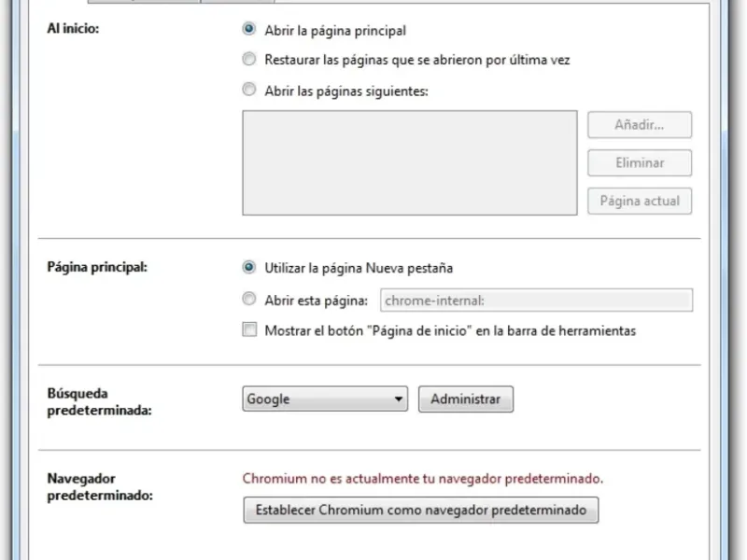
Task: Choose the 'Abrir esta página' radio button
Action: tap(249, 300)
